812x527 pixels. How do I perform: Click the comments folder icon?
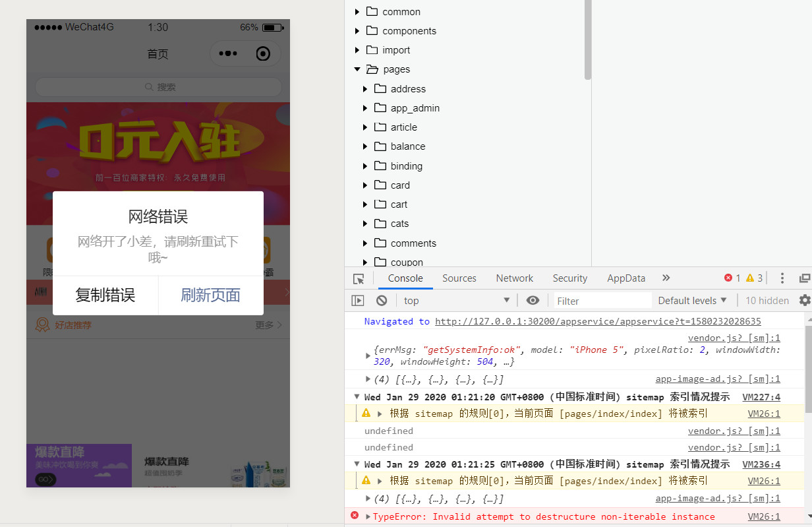(x=380, y=243)
